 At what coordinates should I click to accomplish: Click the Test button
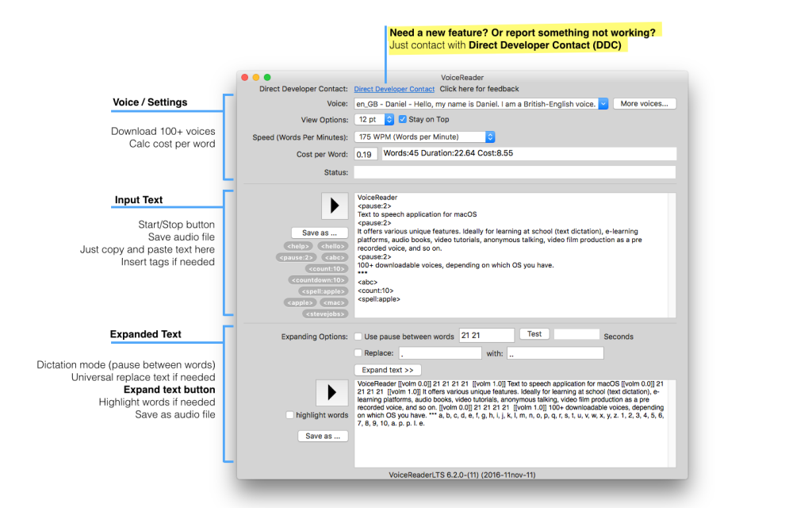click(534, 334)
